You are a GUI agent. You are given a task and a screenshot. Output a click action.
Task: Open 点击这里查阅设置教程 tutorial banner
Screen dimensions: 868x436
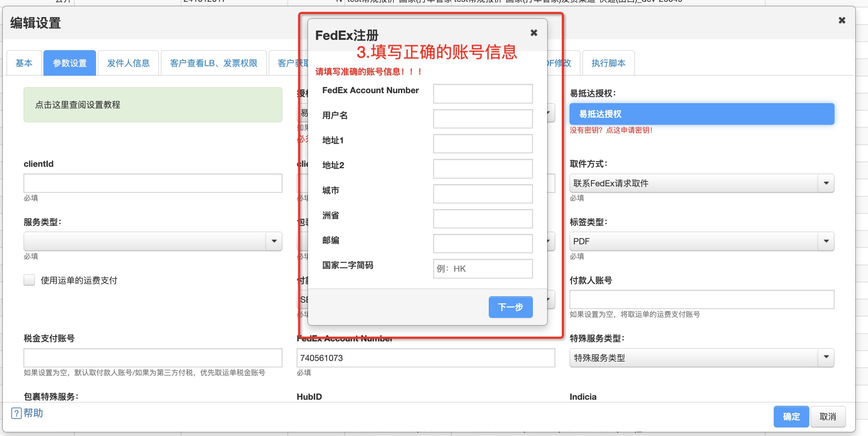tap(153, 105)
